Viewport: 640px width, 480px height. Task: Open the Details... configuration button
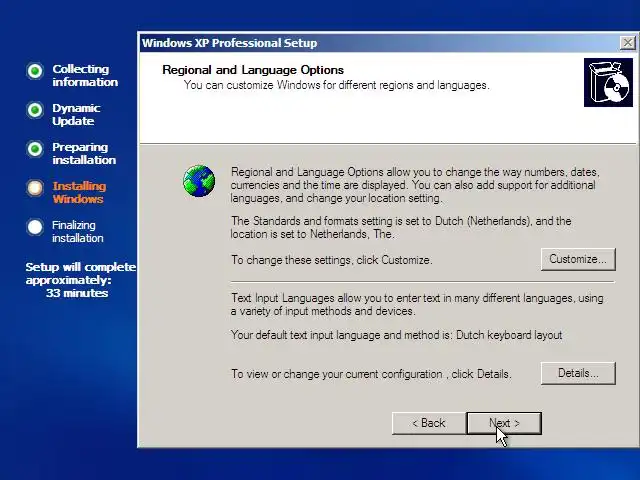pyautogui.click(x=578, y=373)
